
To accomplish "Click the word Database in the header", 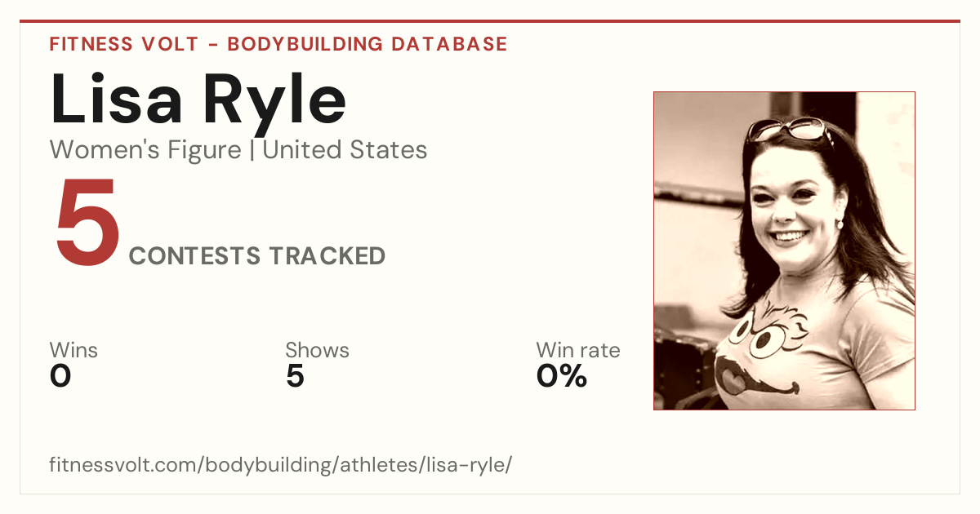I will tap(450, 44).
